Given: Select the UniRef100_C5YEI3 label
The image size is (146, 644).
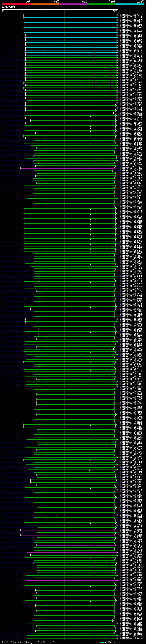Looking at the screenshot, I should click(x=131, y=80).
